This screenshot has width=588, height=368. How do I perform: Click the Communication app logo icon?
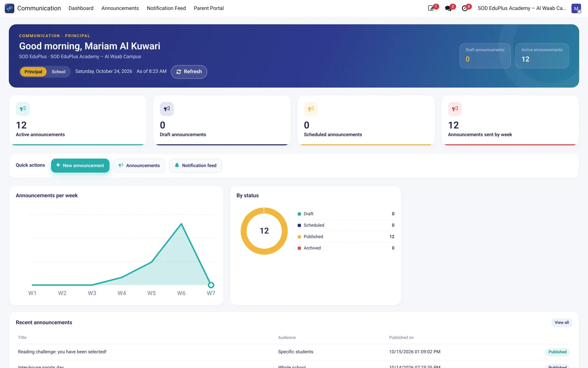10,8
